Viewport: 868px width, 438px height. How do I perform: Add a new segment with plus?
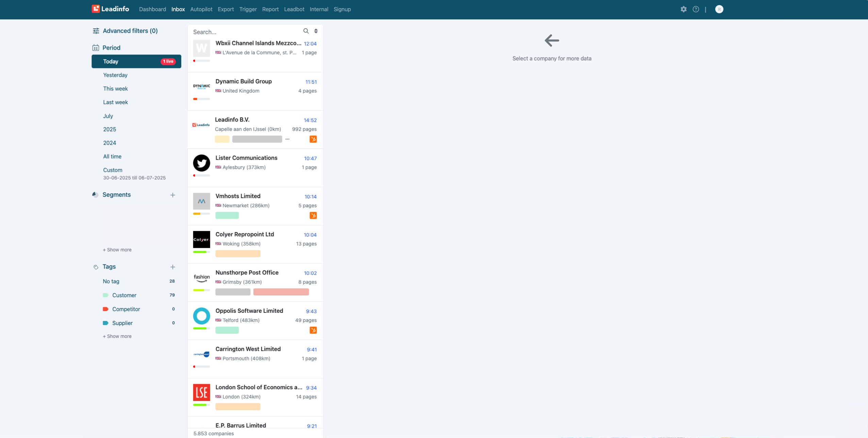(x=173, y=195)
